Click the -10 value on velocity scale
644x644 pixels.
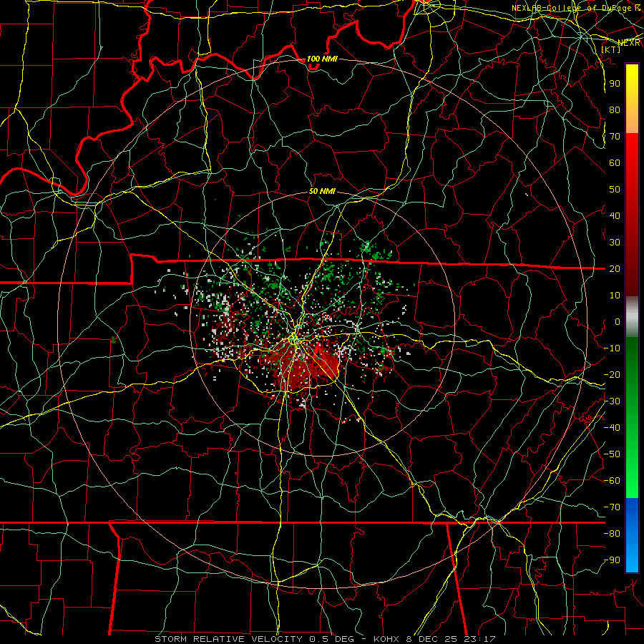coord(612,348)
